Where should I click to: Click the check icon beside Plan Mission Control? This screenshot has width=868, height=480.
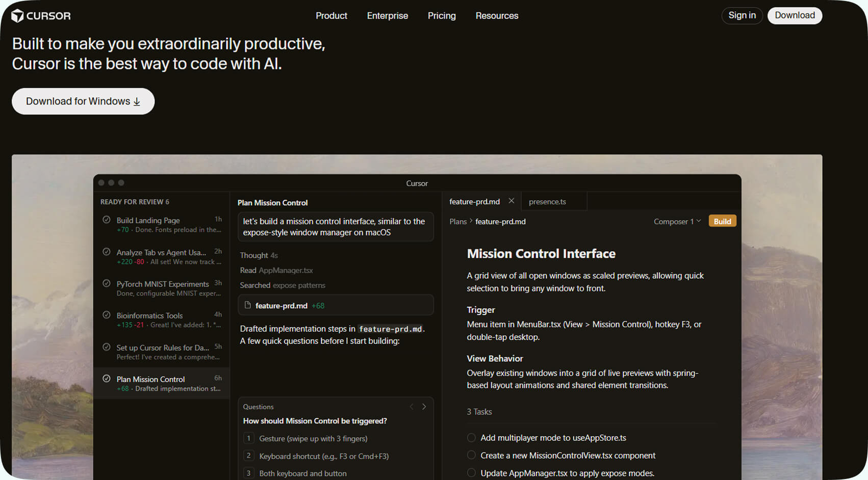pos(107,379)
